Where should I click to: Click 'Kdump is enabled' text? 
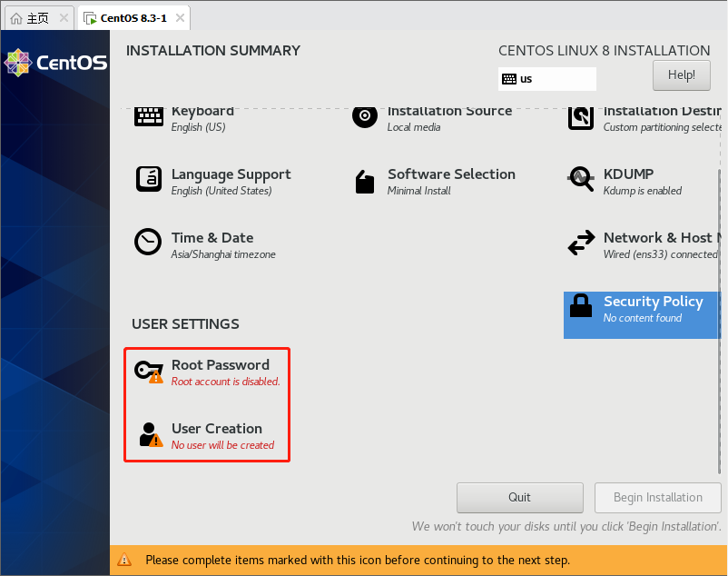[x=643, y=191]
